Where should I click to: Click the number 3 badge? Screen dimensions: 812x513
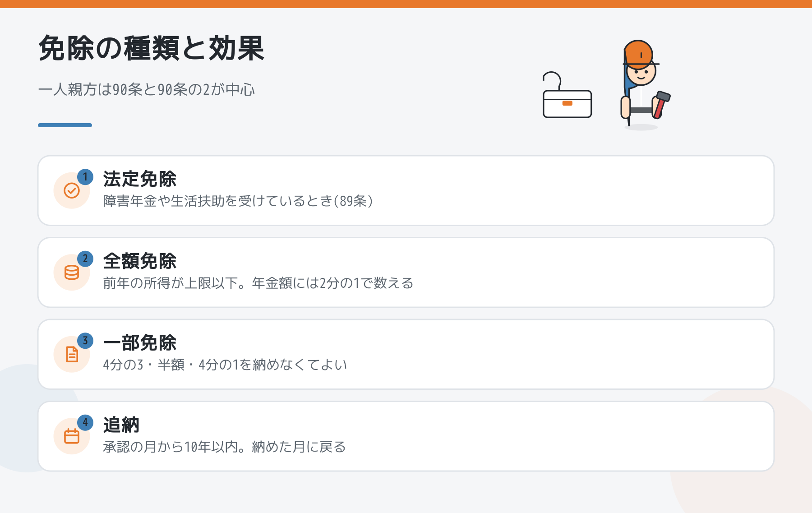coord(85,341)
